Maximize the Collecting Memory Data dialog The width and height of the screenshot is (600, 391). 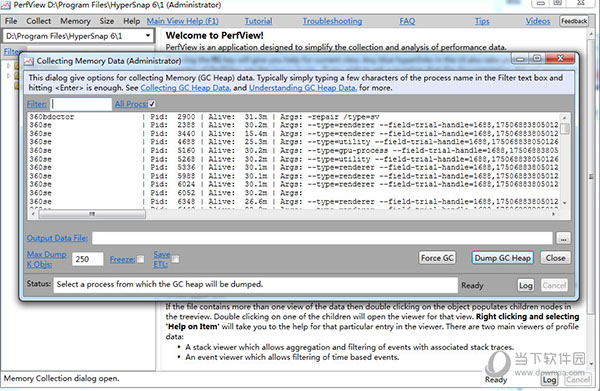[537, 59]
